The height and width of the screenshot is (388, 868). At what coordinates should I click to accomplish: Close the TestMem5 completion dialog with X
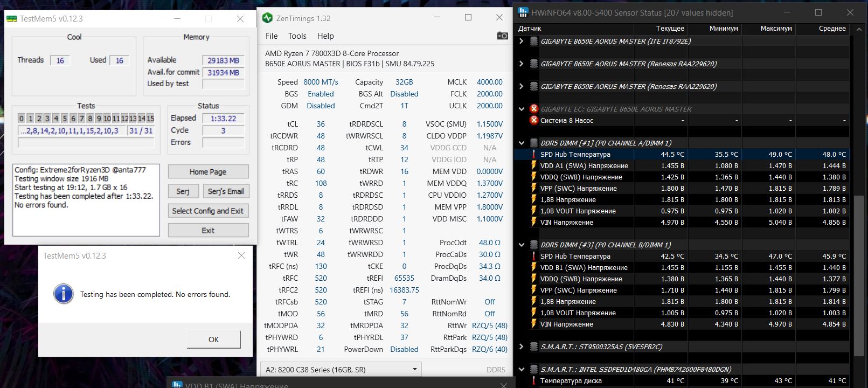click(x=241, y=255)
